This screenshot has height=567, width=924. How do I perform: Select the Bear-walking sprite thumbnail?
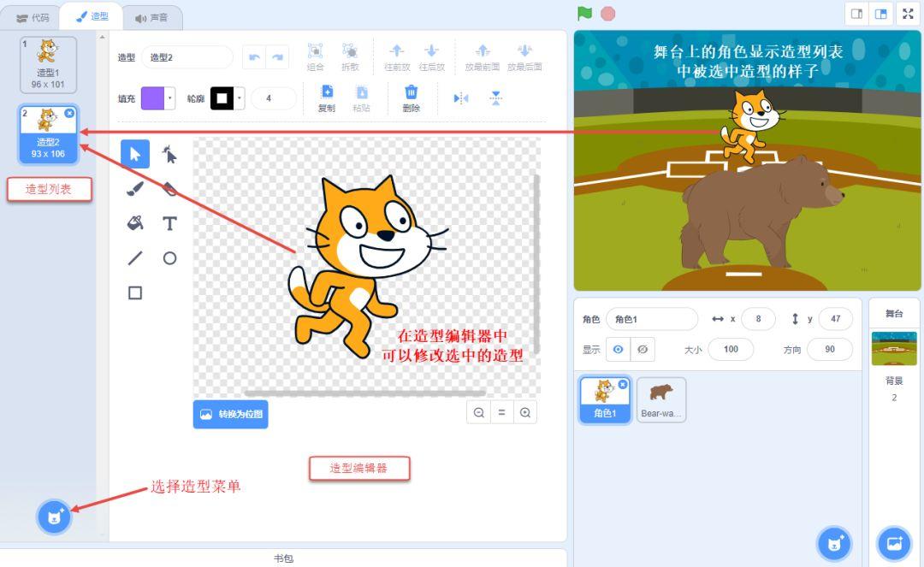(x=661, y=399)
